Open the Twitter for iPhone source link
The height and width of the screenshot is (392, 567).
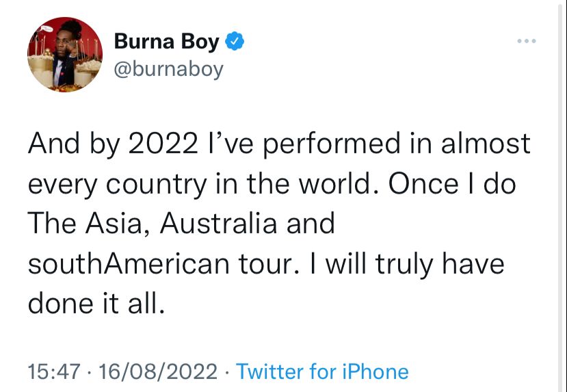click(x=322, y=371)
